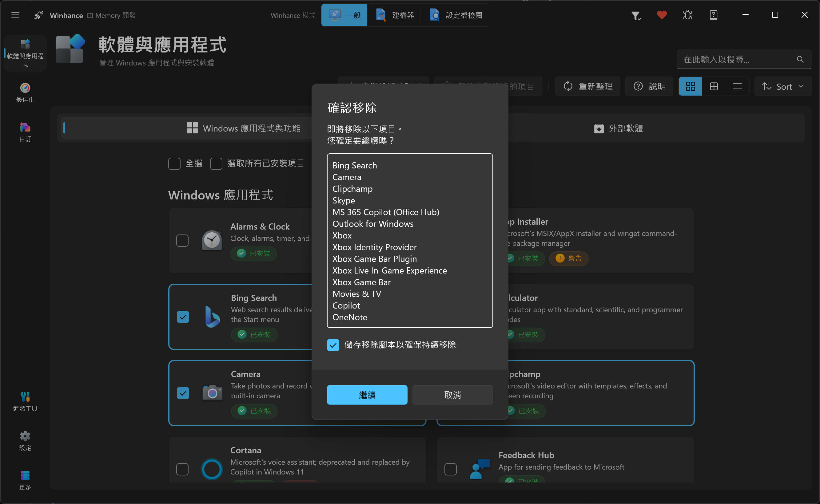Open the 最佳化 sidebar section

[x=25, y=93]
